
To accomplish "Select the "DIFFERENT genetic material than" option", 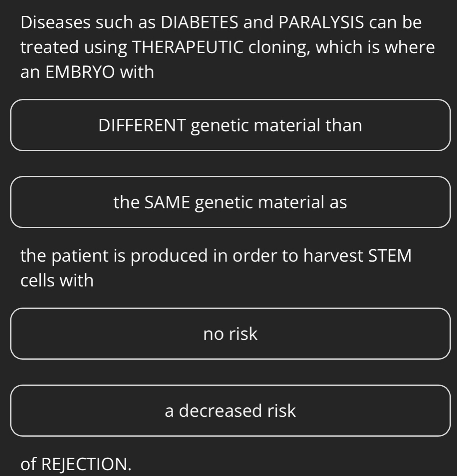I will tap(230, 125).
